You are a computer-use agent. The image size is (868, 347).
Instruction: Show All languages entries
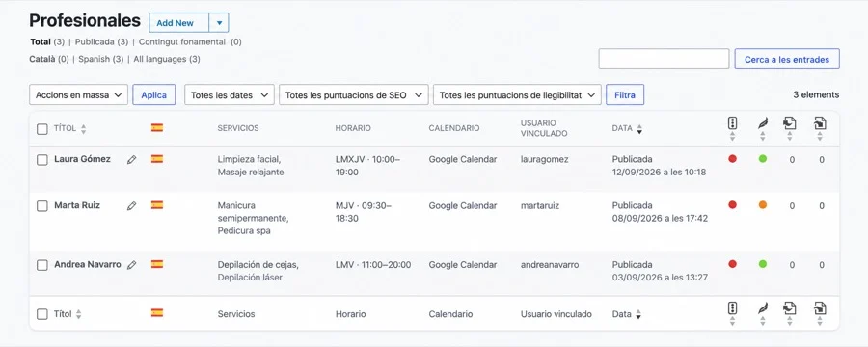(167, 59)
